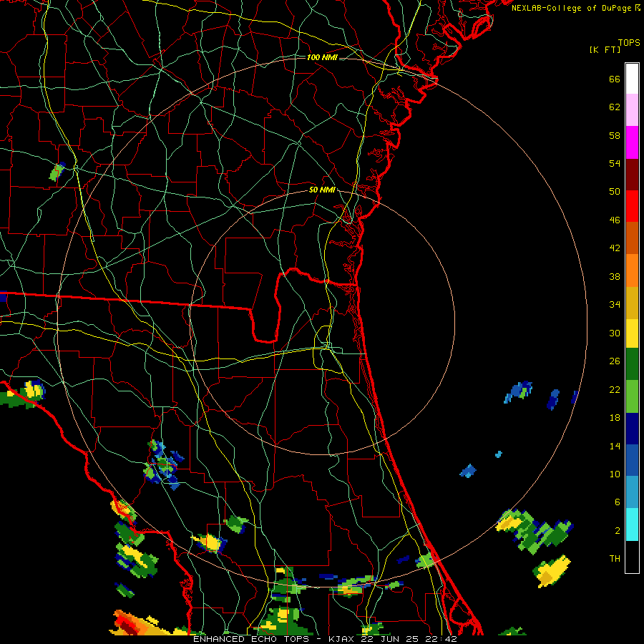
Task: Click the "100 NMI" range ring label
Action: click(x=322, y=57)
